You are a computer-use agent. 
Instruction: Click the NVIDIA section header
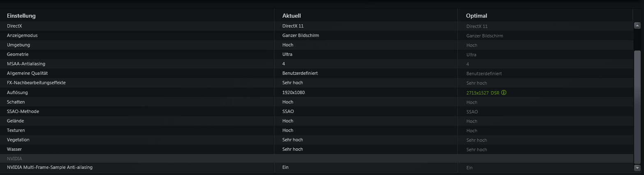coord(317,158)
